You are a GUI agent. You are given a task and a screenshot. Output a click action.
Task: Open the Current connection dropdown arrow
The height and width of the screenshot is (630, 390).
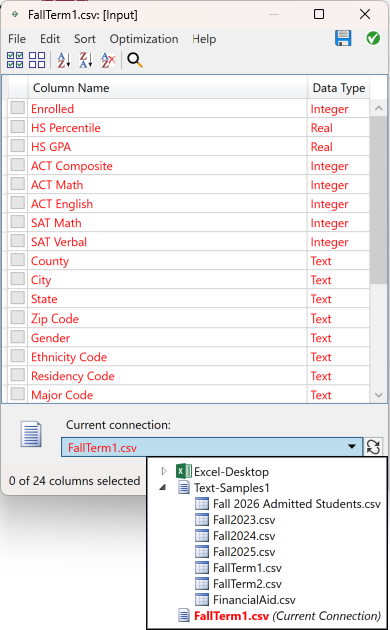352,447
